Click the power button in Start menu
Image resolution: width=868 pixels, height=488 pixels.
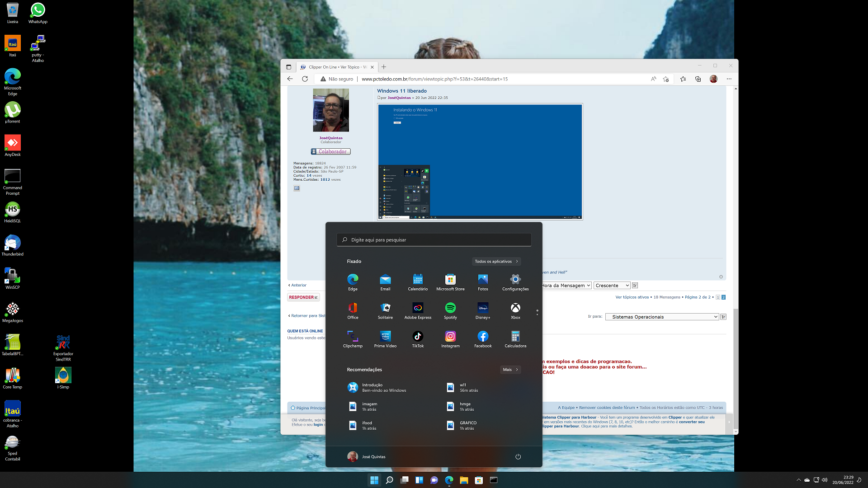[518, 456]
